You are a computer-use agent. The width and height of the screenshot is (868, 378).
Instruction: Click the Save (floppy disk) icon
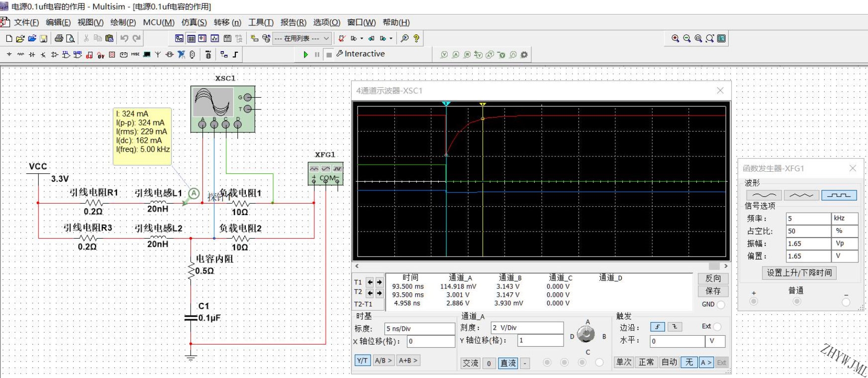[x=44, y=38]
